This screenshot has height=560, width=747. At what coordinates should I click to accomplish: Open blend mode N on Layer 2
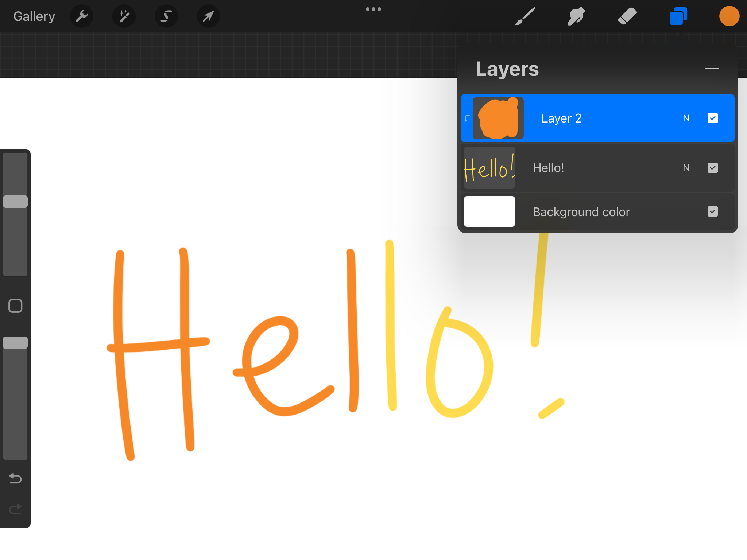coord(686,118)
